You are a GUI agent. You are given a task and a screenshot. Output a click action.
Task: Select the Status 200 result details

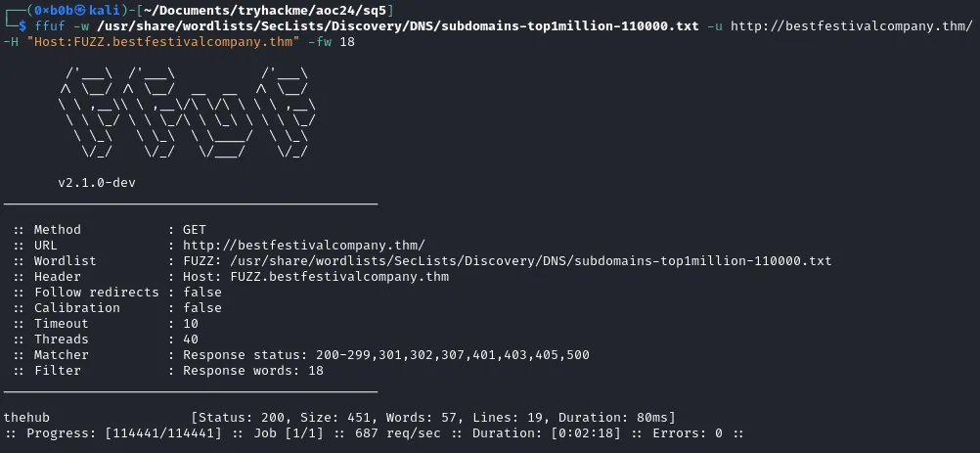(x=433, y=418)
